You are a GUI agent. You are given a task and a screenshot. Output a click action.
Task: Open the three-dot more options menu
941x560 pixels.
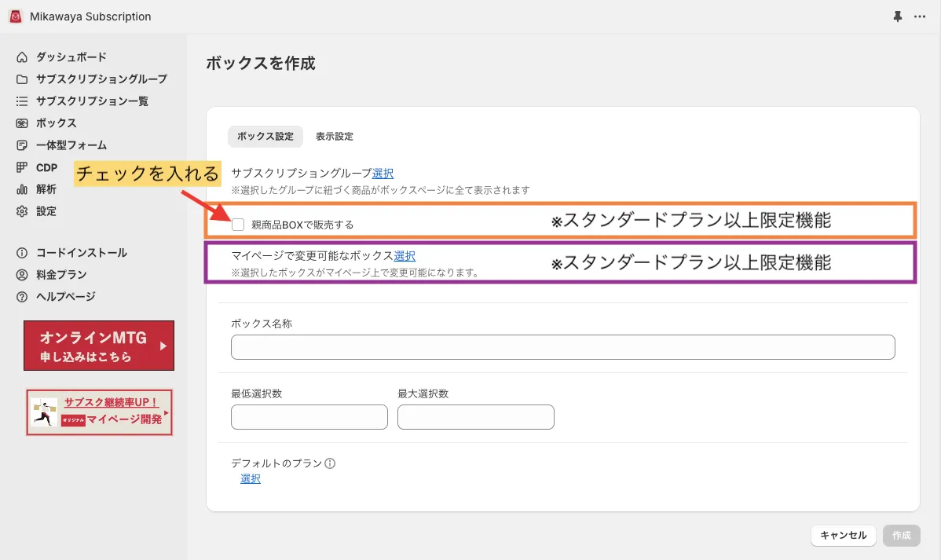pos(920,16)
